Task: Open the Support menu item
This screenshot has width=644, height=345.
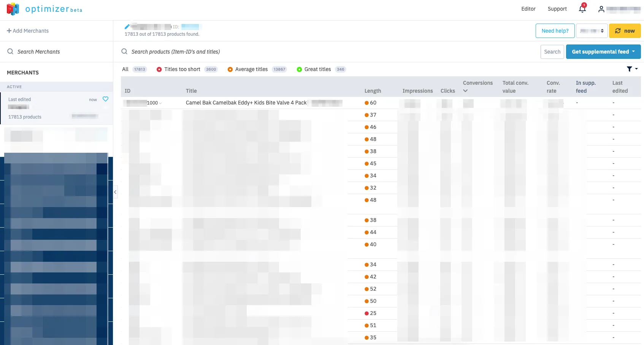Action: [x=557, y=9]
